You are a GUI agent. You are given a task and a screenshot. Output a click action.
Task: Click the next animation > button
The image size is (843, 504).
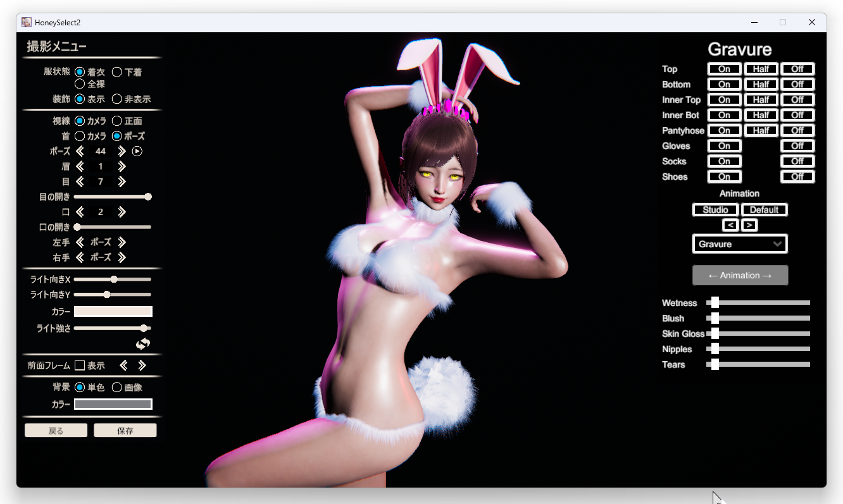[x=749, y=225]
